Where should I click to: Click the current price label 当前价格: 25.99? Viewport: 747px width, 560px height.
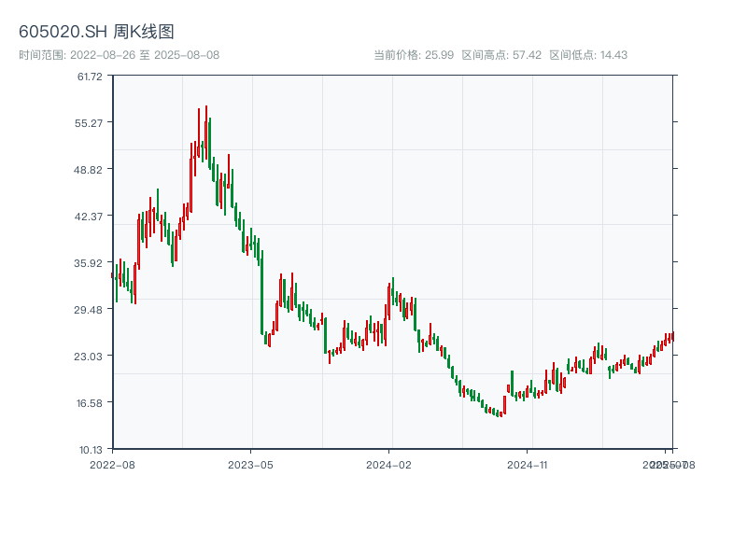[414, 55]
